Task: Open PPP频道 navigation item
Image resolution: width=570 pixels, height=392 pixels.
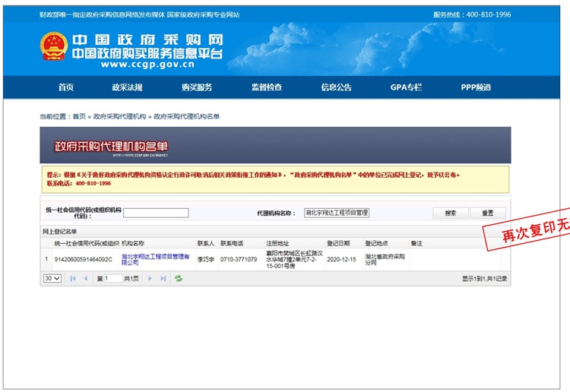Action: pyautogui.click(x=476, y=87)
